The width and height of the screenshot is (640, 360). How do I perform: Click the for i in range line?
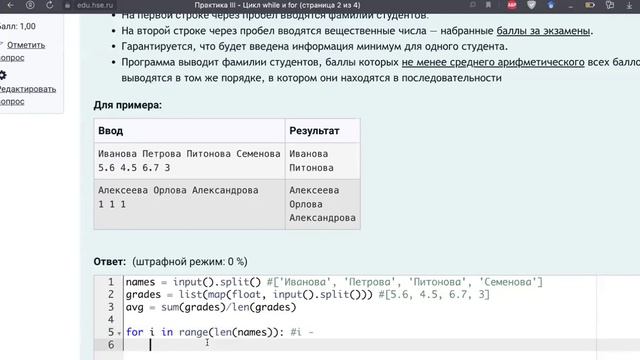(x=220, y=332)
